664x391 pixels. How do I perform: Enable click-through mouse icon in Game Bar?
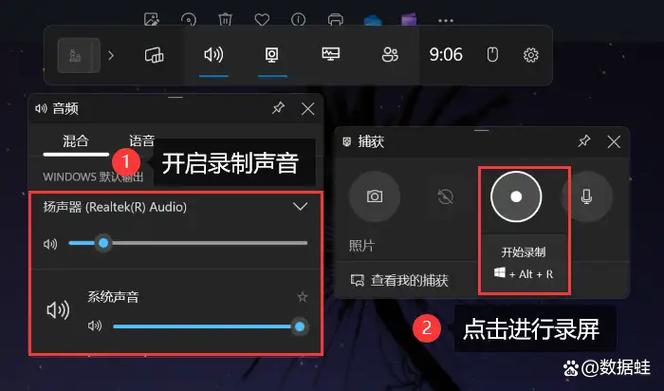(492, 55)
